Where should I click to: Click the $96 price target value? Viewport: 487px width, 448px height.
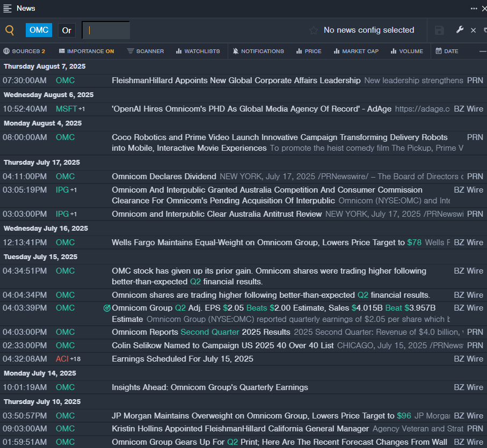tap(404, 416)
